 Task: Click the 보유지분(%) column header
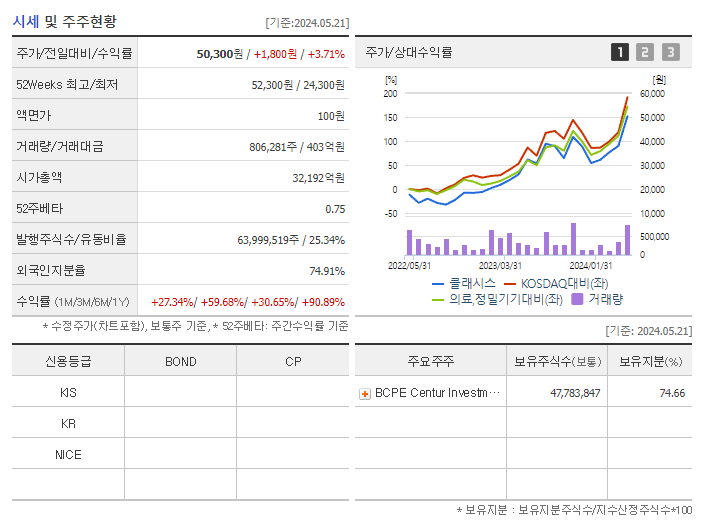pyautogui.click(x=650, y=361)
